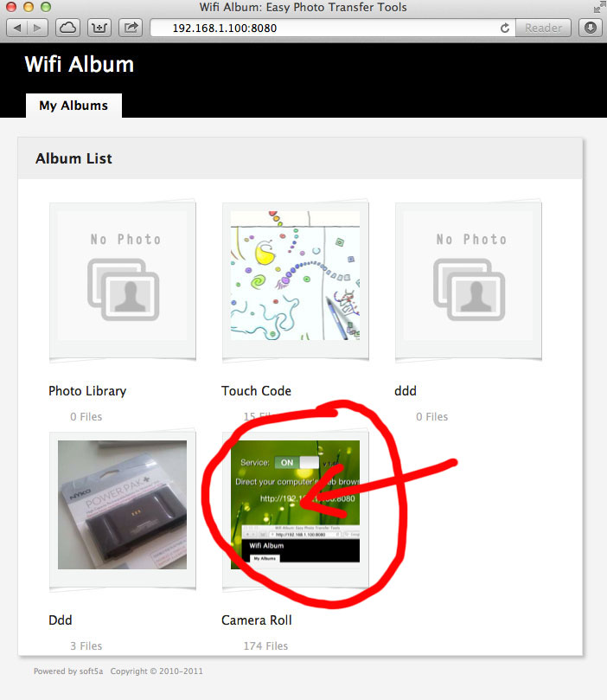Click the full screen arrows icon
The height and width of the screenshot is (700, 607).
coord(599,8)
